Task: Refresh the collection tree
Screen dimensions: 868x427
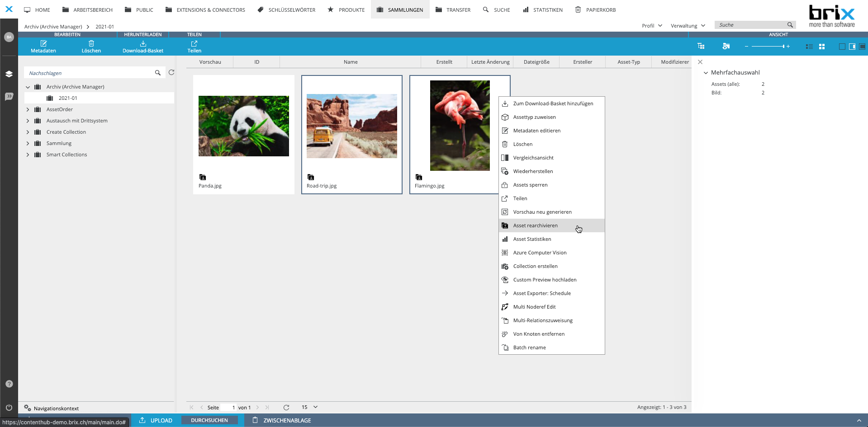Action: [x=171, y=72]
